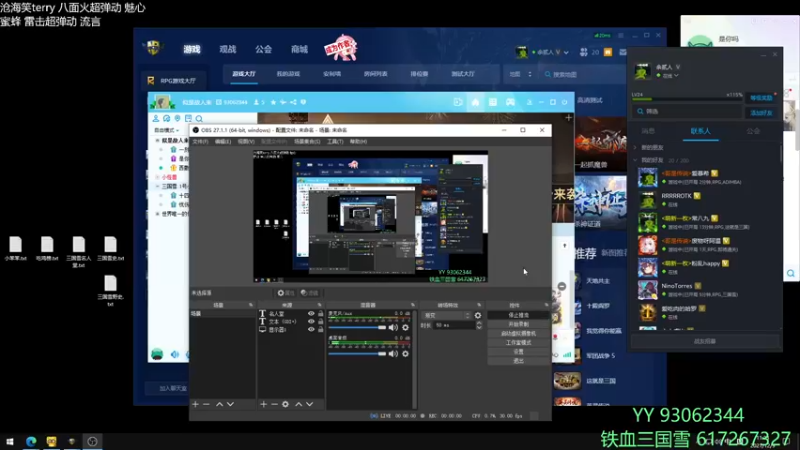Open the File menu in OBS

tap(200, 141)
